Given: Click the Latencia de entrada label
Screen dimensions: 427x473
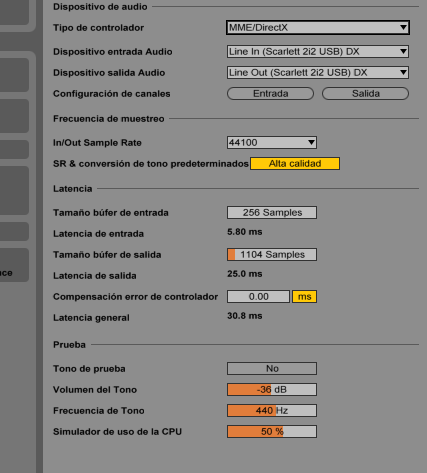Looking at the screenshot, I should click(98, 234).
